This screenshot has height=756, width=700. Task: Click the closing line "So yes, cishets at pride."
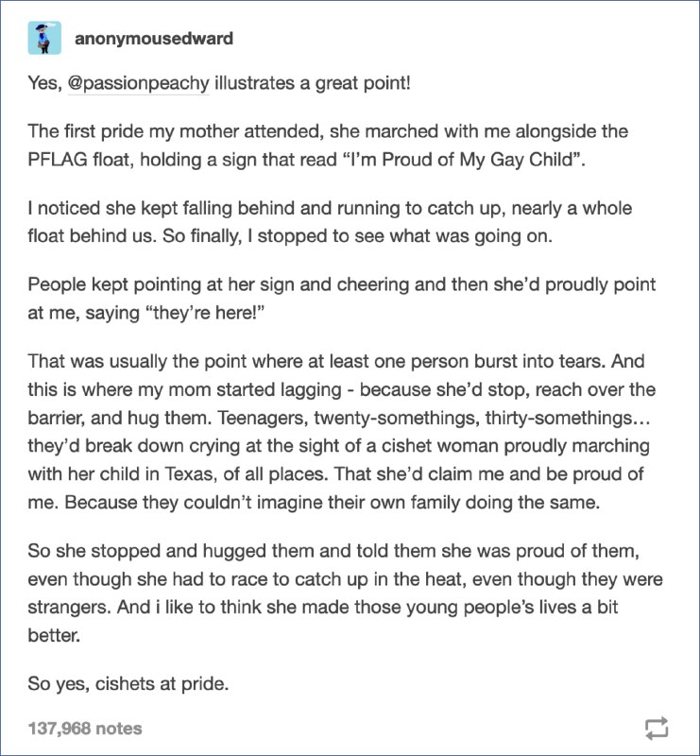(x=128, y=683)
